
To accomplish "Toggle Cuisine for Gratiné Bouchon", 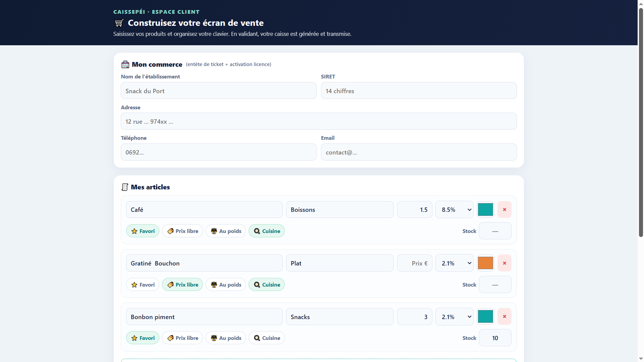I will 267,285.
